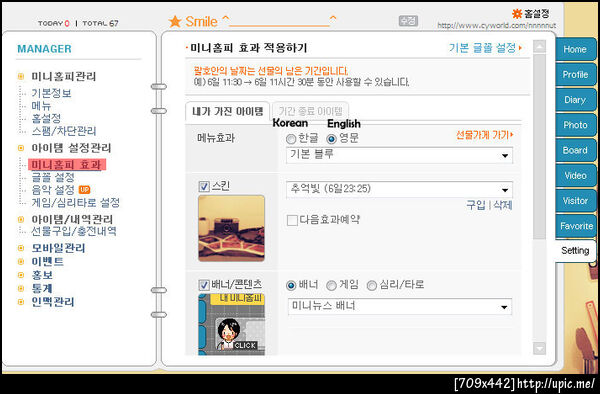Image resolution: width=600 pixels, height=394 pixels.
Task: Click the 구입 link under skin
Action: [476, 205]
